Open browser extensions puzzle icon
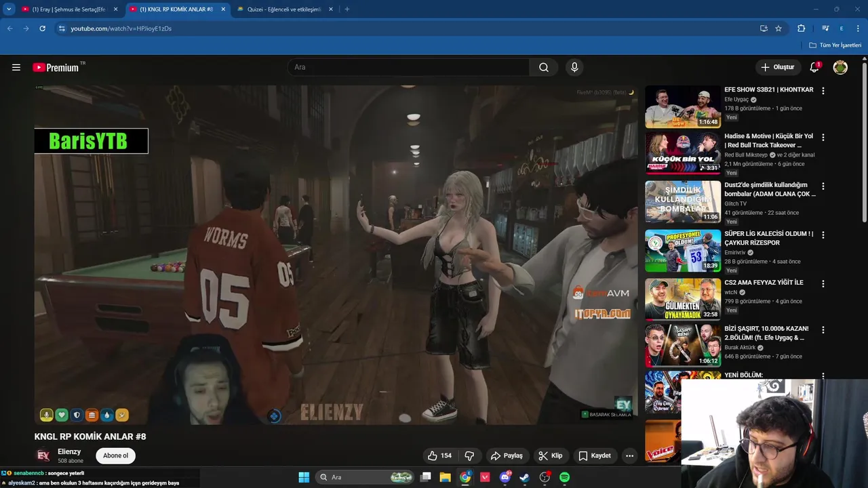Image resolution: width=868 pixels, height=488 pixels. [801, 28]
